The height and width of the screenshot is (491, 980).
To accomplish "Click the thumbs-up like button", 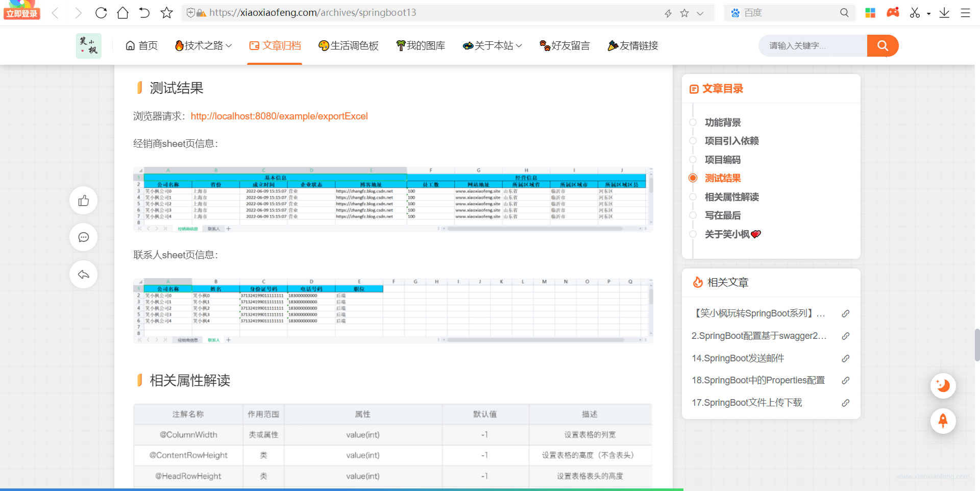I will click(x=84, y=201).
